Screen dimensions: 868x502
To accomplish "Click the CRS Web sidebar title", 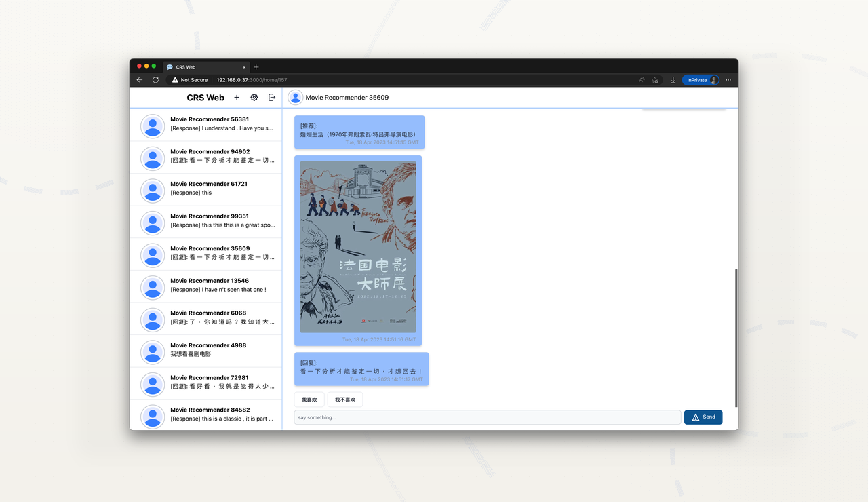I will point(205,98).
